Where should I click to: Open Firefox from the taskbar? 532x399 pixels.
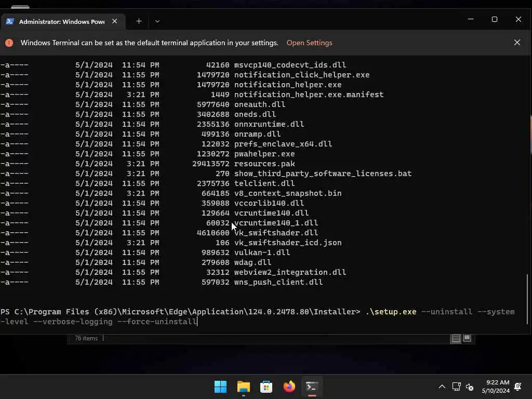pyautogui.click(x=289, y=387)
